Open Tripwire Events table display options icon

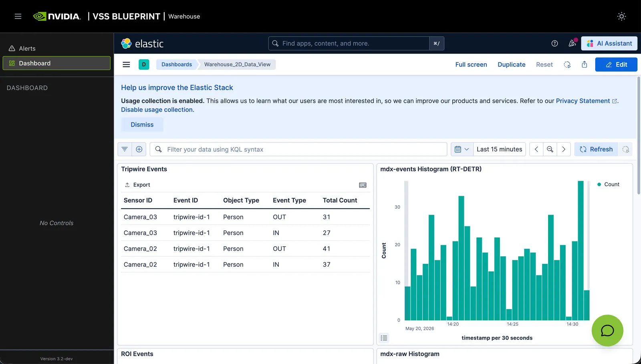coord(363,185)
